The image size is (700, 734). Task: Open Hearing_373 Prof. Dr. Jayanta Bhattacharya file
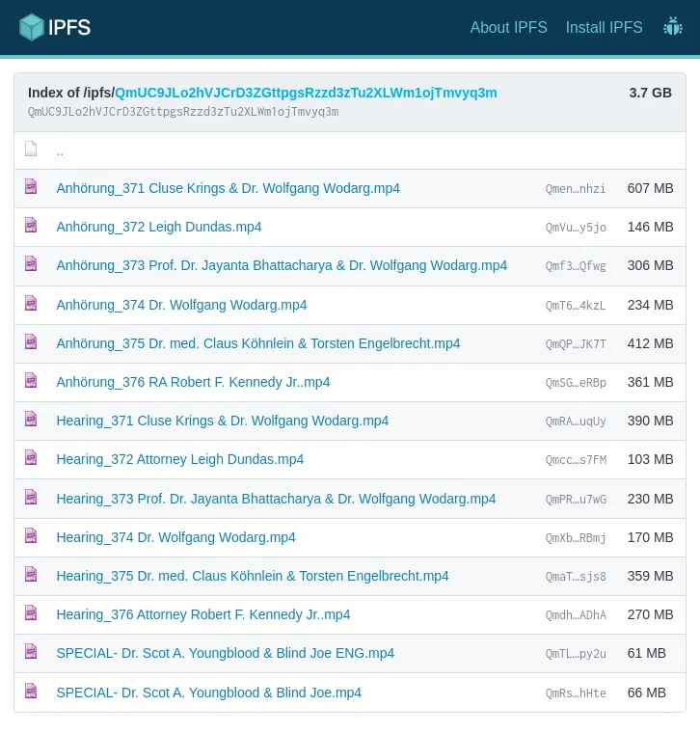[x=276, y=499]
